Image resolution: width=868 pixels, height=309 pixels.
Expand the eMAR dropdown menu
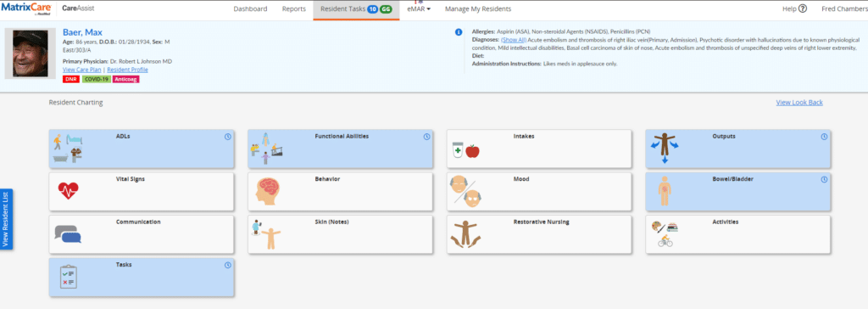point(419,8)
